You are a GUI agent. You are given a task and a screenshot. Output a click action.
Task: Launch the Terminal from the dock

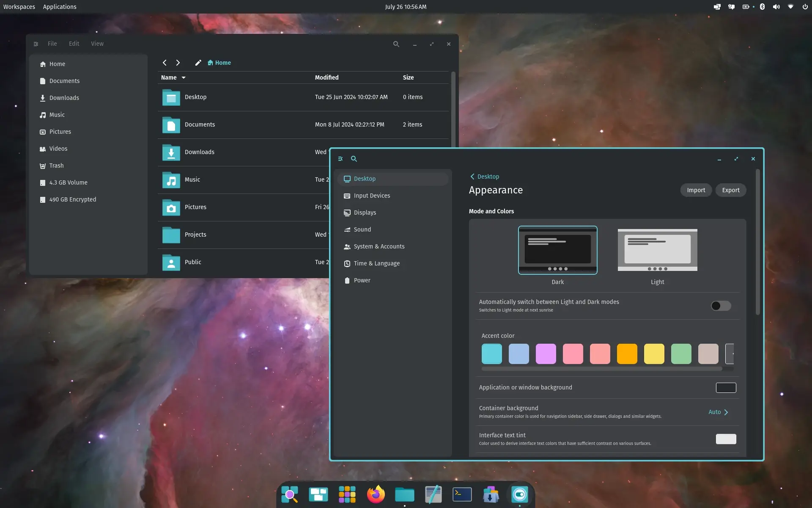pyautogui.click(x=462, y=494)
